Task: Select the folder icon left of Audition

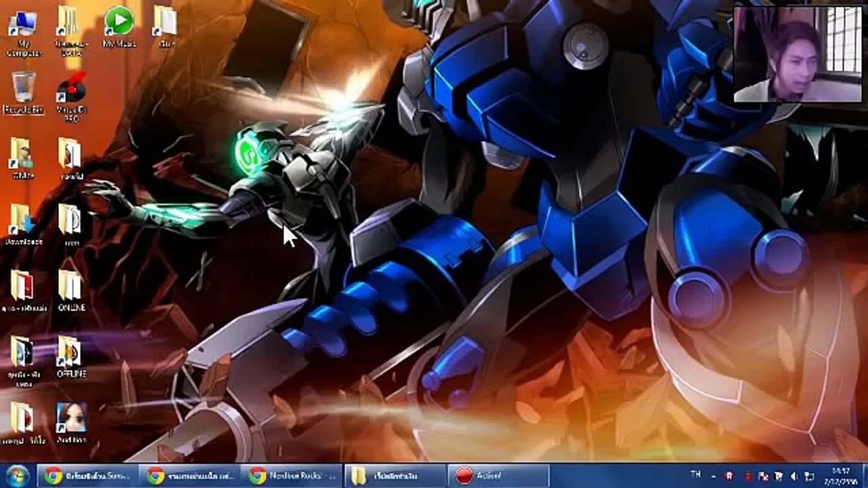Action: tap(23, 423)
